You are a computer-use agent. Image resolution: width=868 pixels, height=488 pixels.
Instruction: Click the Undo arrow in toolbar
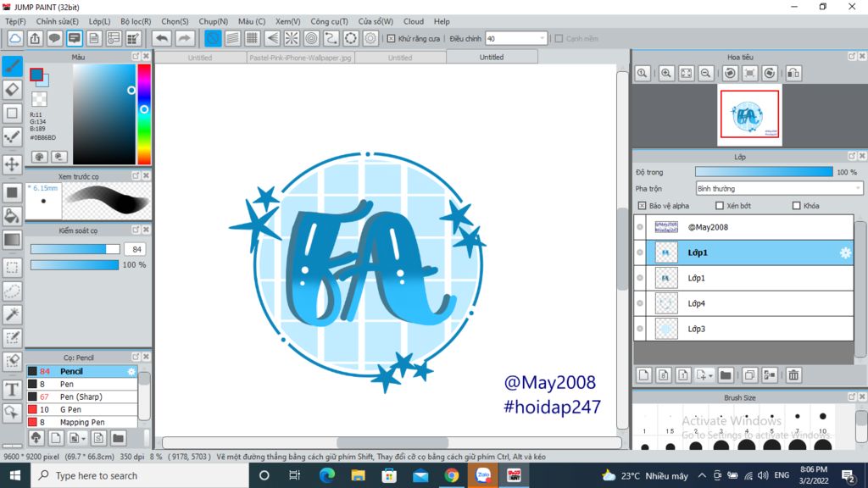[x=162, y=39]
